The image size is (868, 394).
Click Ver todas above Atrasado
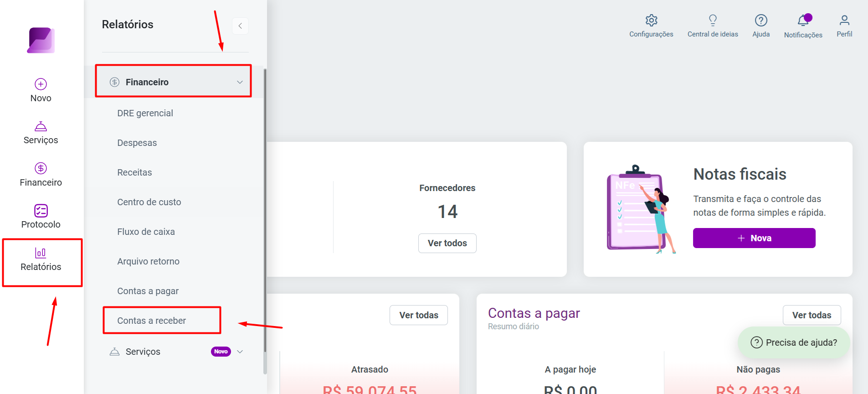click(419, 315)
